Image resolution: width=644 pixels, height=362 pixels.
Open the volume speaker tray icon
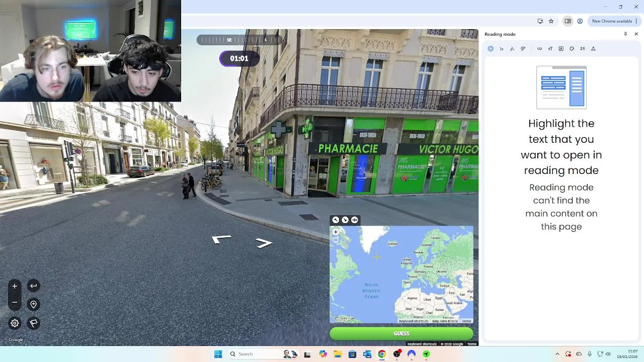tap(608, 354)
